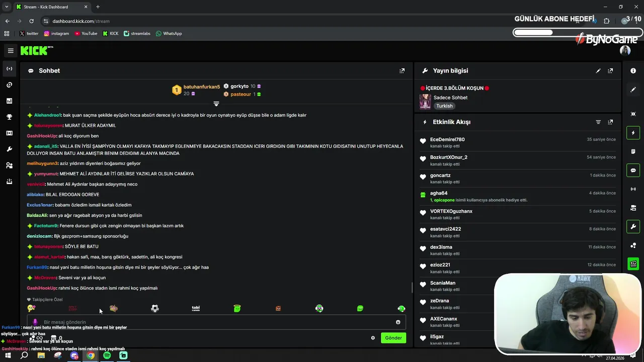Toggle the clapperboard clips widget in right sidebar
Screen dimensions: 644x362
(633, 264)
